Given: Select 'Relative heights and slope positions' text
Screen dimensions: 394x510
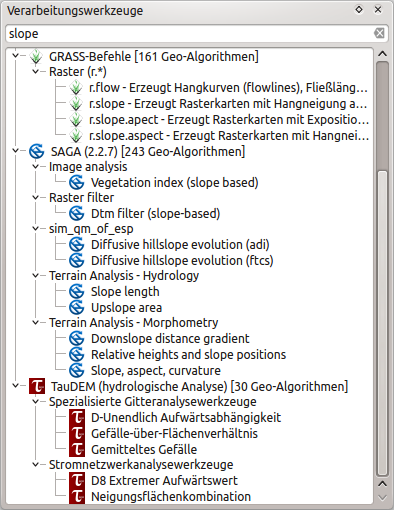Looking at the screenshot, I should click(x=189, y=354).
